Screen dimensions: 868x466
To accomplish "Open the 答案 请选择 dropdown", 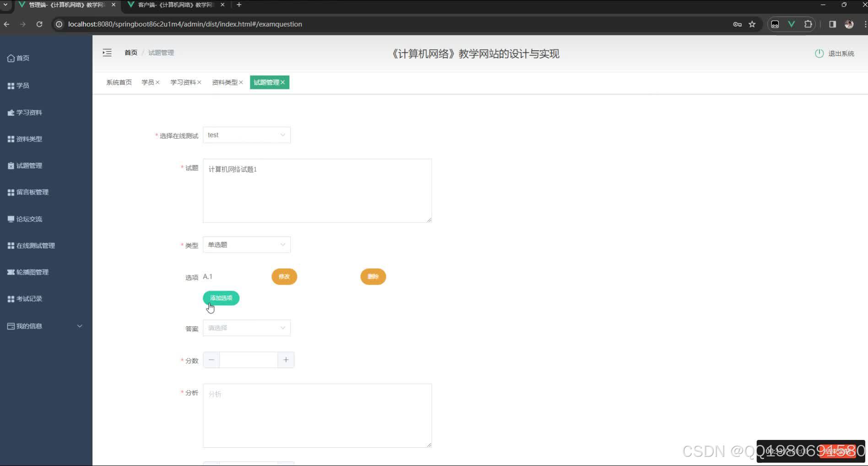I will coord(247,328).
